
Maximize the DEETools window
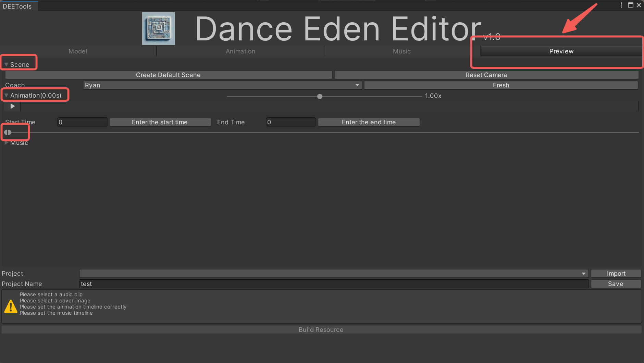(x=631, y=5)
